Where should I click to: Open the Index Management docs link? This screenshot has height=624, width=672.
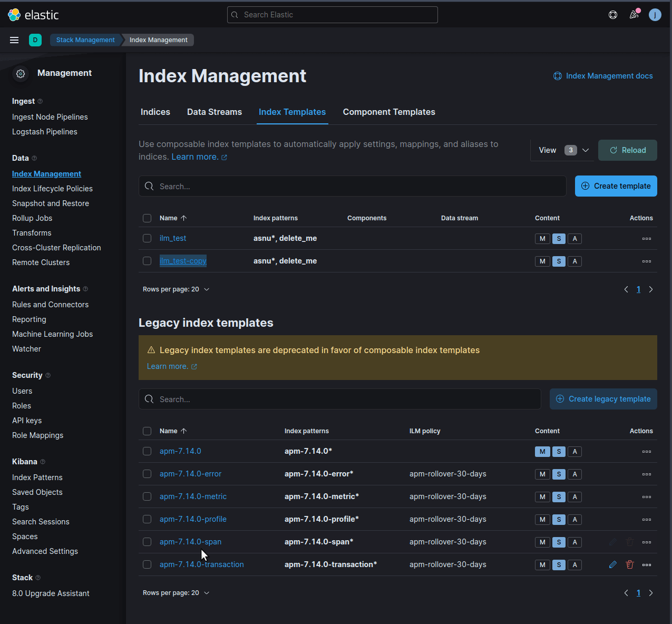(x=603, y=76)
